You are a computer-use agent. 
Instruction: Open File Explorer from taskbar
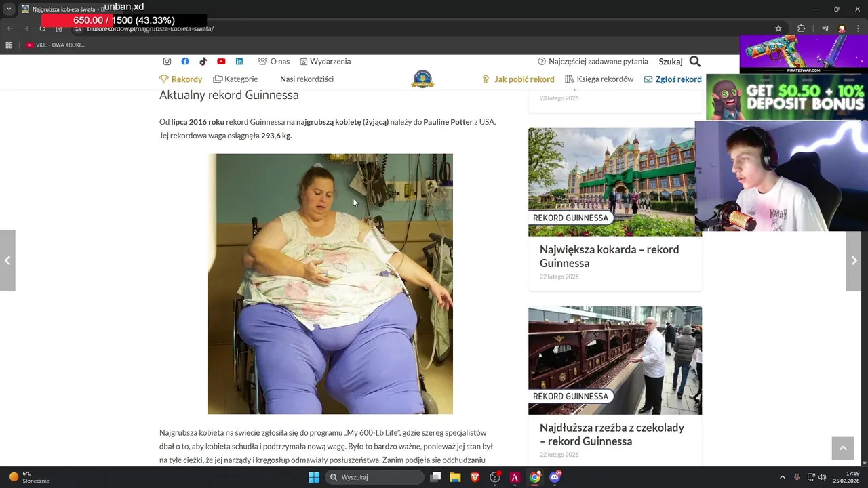455,477
